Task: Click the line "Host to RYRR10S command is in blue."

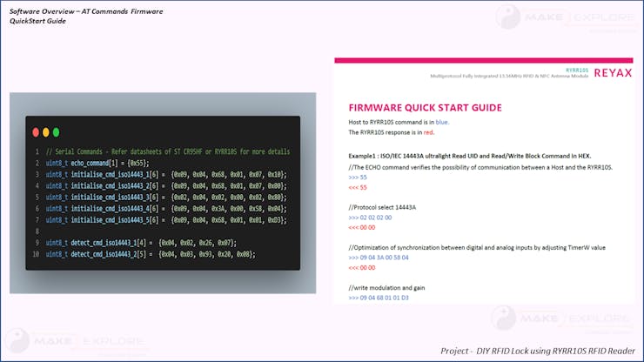Action: coord(399,122)
